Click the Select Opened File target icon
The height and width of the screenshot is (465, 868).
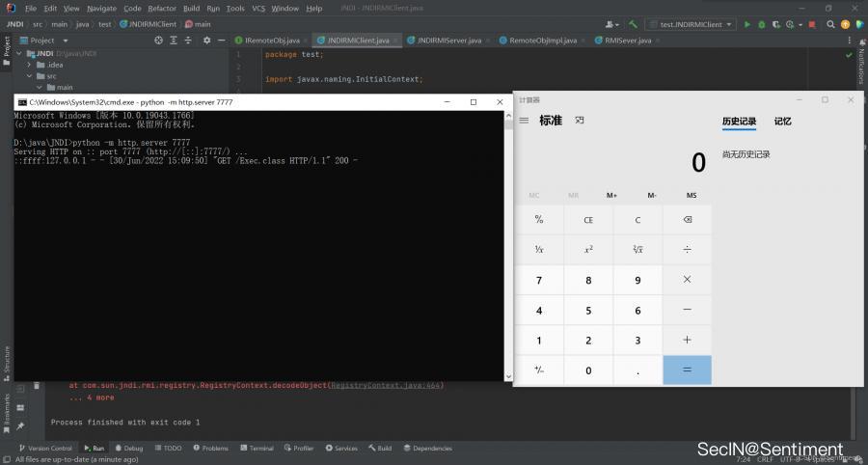[x=159, y=41]
